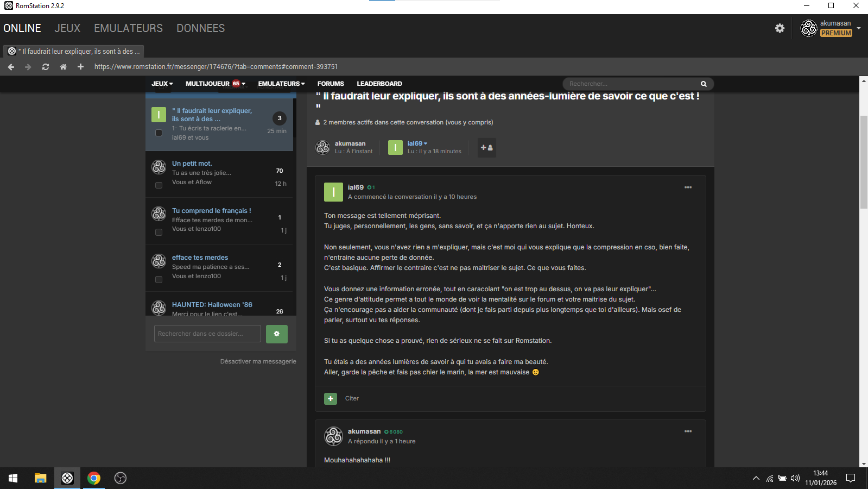
Task: Switch to the EMULATEURS main tab
Action: click(128, 28)
